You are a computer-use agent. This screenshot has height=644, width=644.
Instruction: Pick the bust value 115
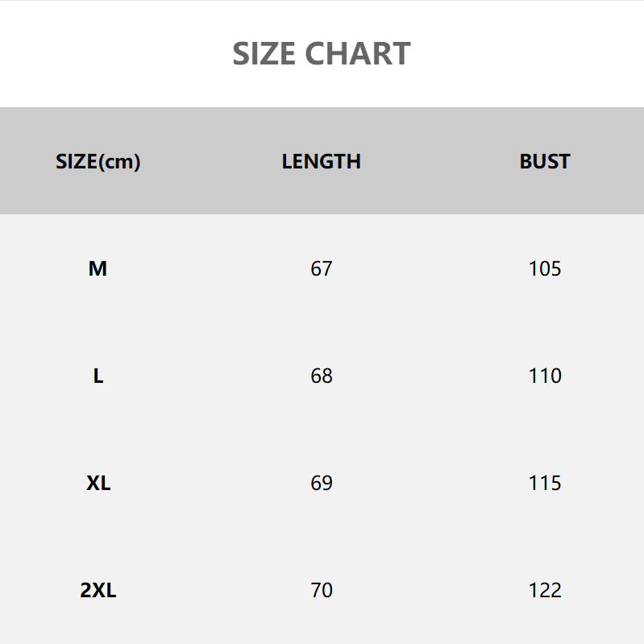545,484
